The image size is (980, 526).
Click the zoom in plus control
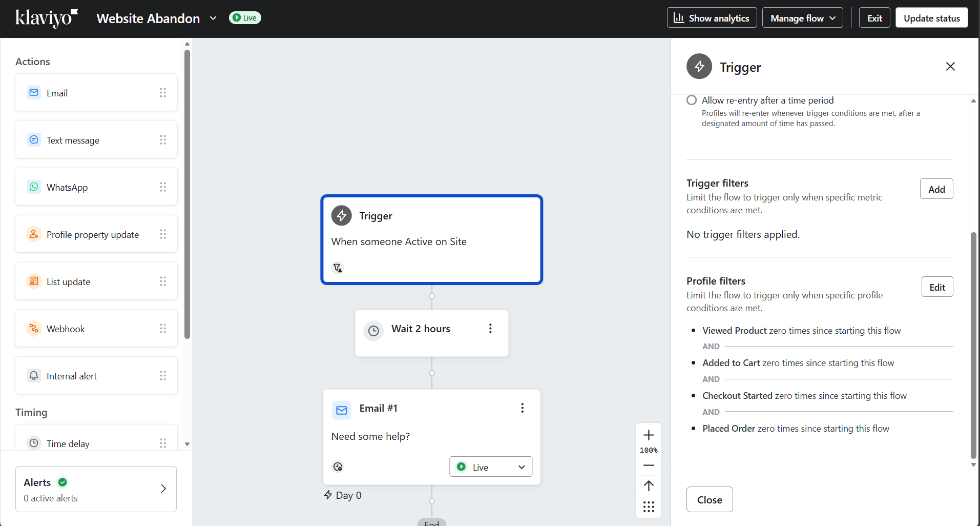tap(648, 435)
